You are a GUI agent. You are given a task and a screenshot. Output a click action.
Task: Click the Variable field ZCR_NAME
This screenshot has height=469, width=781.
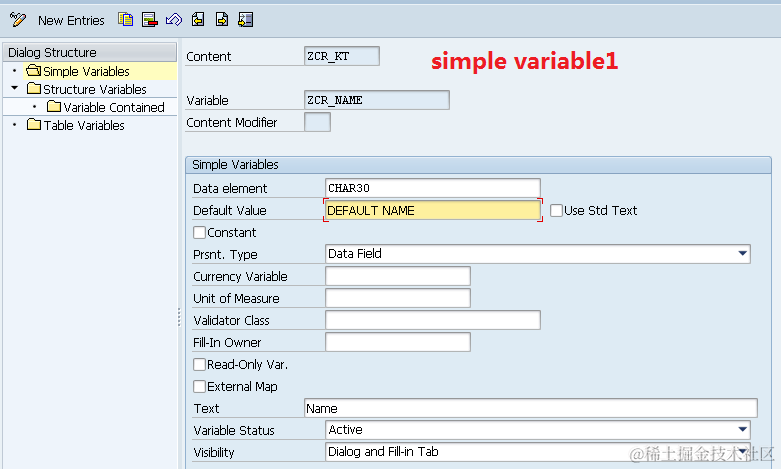[377, 100]
